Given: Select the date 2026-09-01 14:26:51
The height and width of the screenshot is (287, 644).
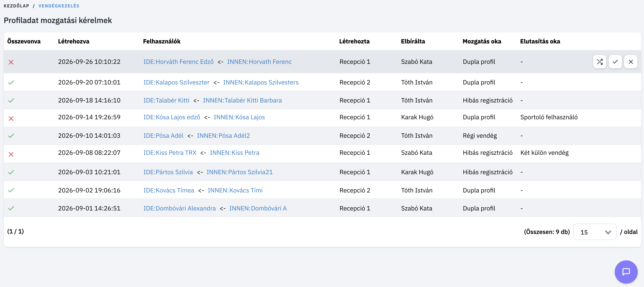Looking at the screenshot, I should [89, 208].
